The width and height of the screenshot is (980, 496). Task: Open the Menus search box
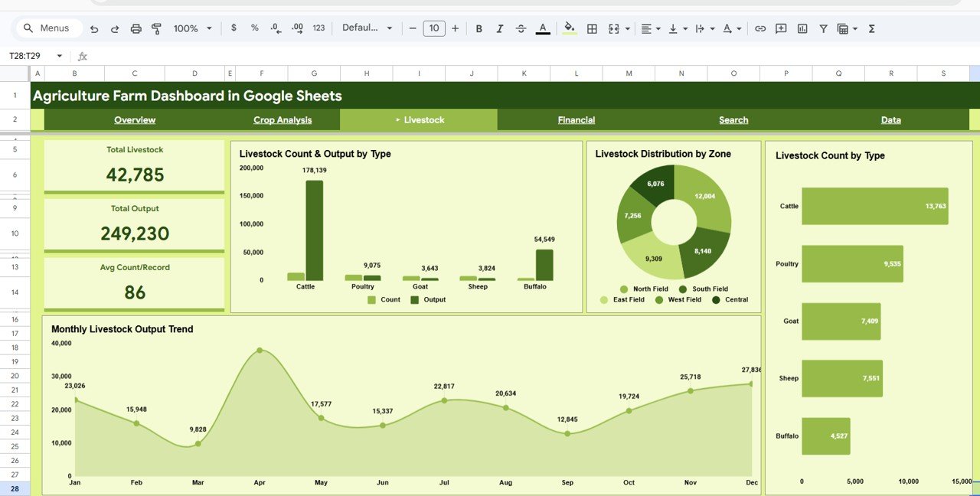click(48, 28)
